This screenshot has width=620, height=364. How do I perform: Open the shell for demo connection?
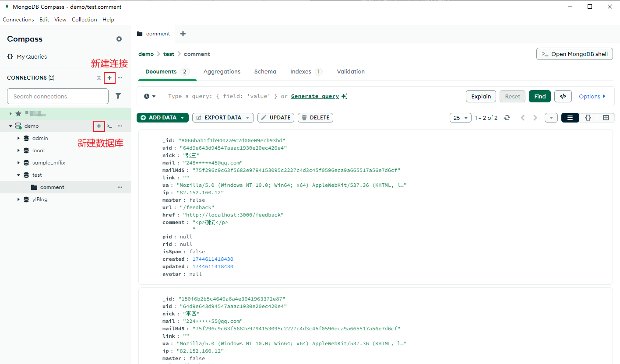[x=109, y=126]
